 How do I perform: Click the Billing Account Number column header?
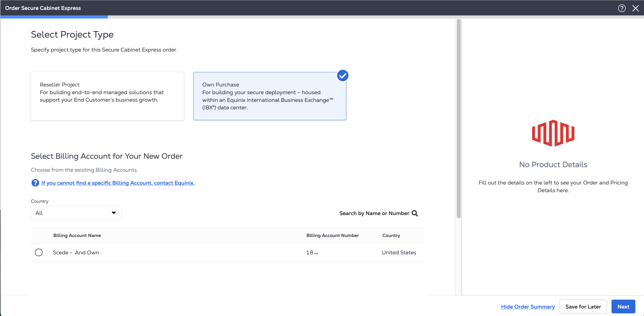point(333,236)
